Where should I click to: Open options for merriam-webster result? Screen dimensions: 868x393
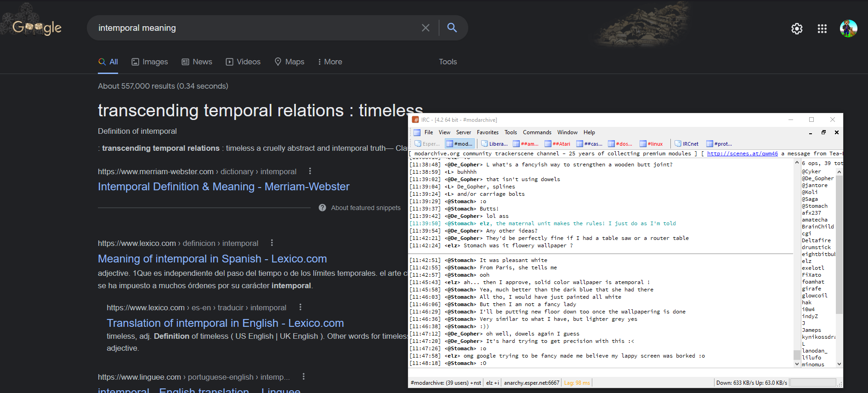(310, 171)
